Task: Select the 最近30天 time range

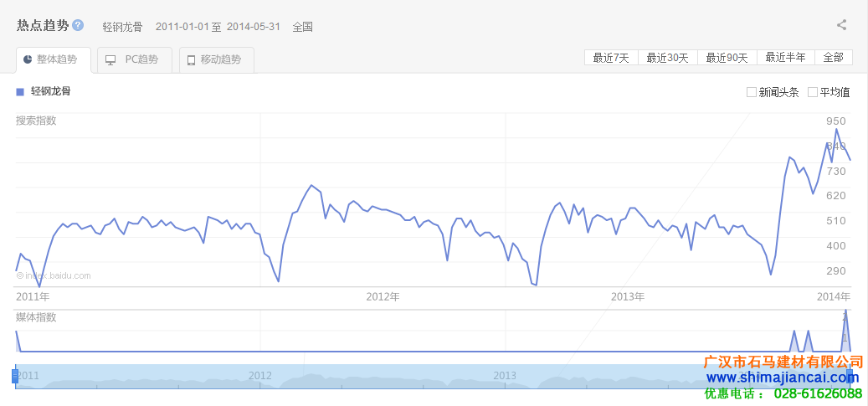Action: pyautogui.click(x=668, y=58)
